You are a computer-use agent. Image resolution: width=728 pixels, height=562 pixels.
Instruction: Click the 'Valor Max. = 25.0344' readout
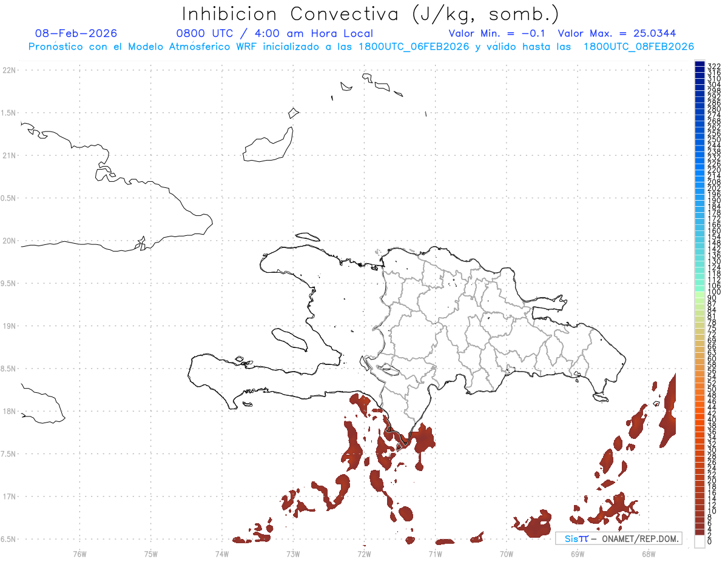point(617,33)
